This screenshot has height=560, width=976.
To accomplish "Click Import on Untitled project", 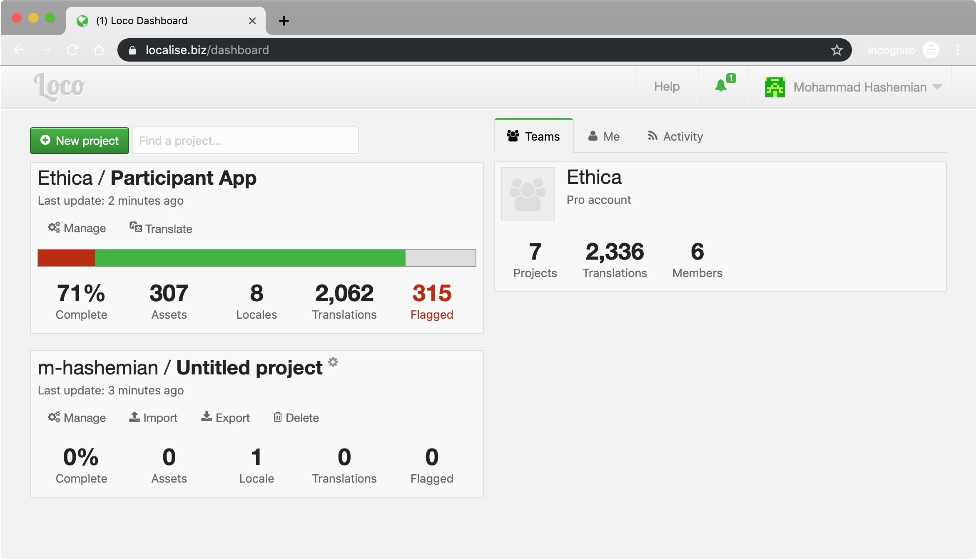I will click(153, 417).
